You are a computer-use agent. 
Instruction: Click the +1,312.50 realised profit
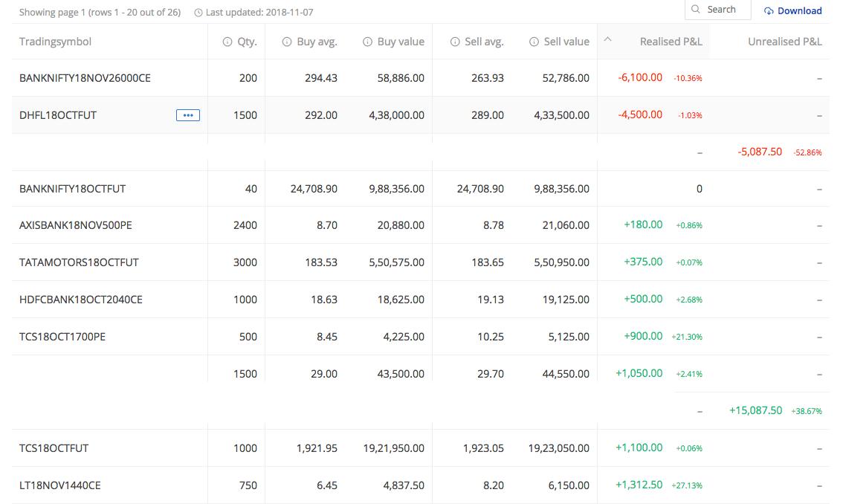[x=639, y=485]
